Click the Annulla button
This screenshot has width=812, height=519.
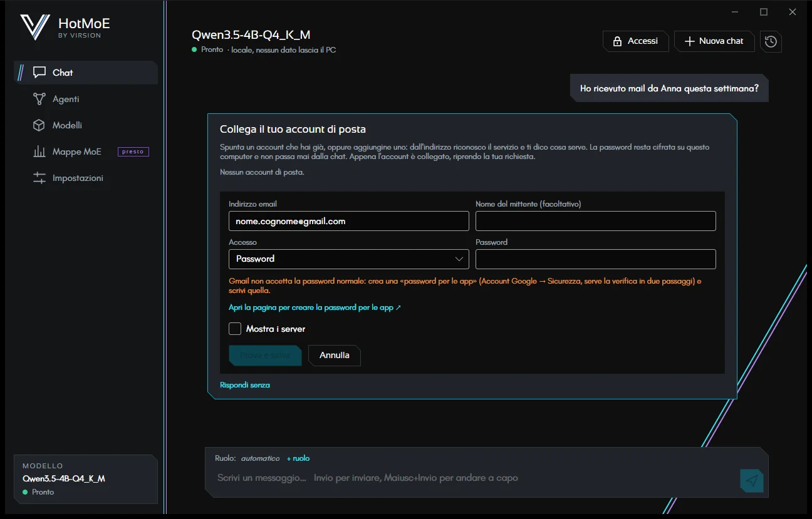[335, 355]
